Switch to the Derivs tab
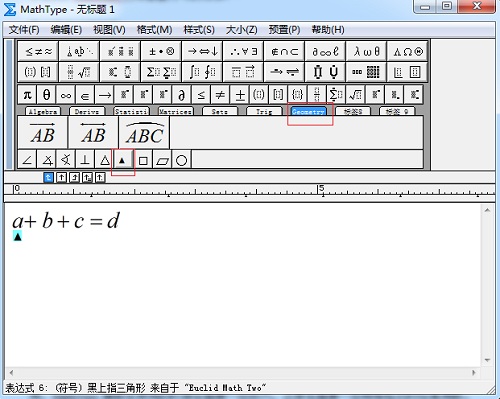The width and height of the screenshot is (500, 399). 87,111
